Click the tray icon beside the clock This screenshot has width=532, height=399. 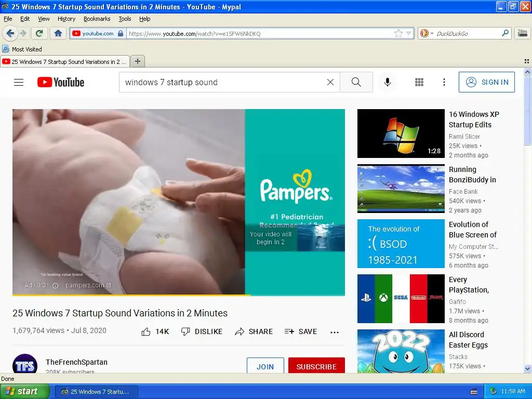coord(494,392)
